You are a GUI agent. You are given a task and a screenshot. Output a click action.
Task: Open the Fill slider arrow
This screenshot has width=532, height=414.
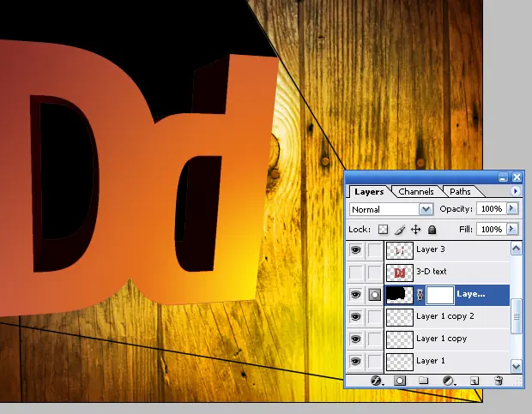(512, 230)
